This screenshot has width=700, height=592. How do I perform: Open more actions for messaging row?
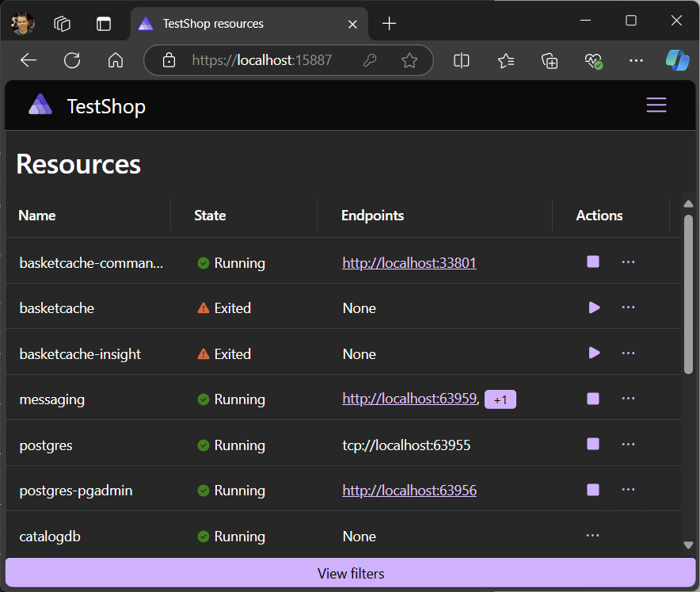click(x=628, y=399)
